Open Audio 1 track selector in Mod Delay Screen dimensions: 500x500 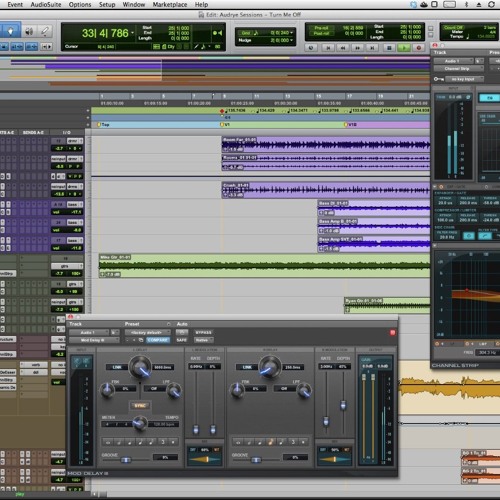tap(89, 332)
